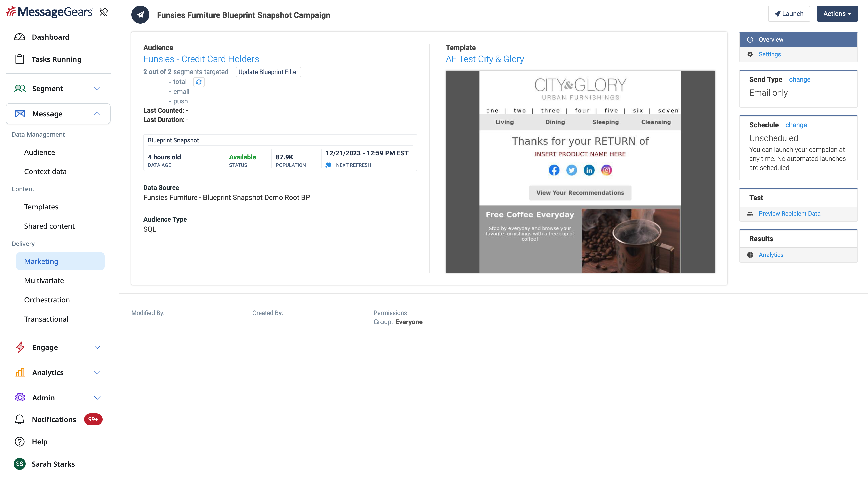Click the Settings gear icon in right panel

750,54
